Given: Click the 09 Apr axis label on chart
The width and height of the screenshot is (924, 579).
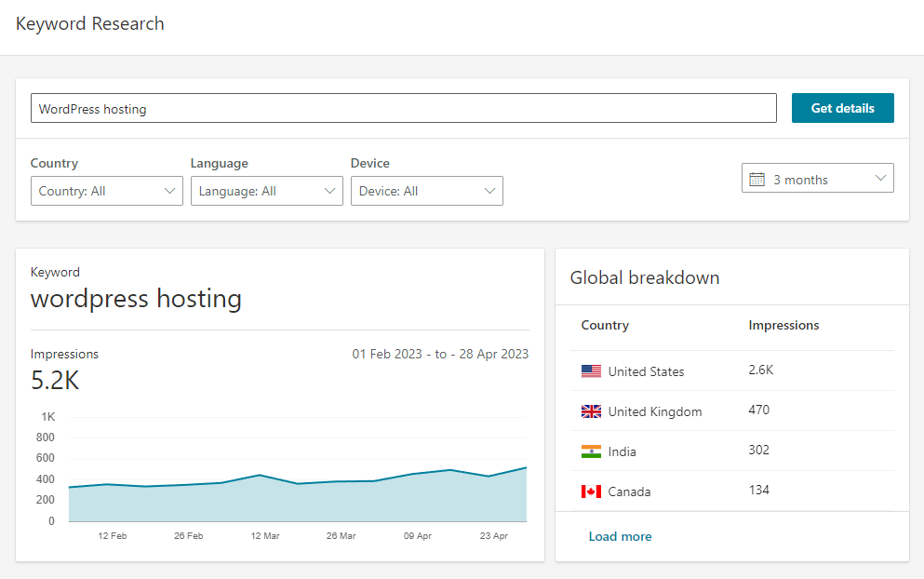Looking at the screenshot, I should [418, 536].
